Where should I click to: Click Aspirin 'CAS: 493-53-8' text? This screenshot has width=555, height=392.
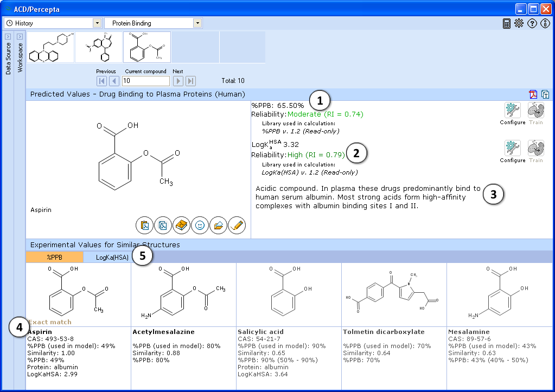click(50, 339)
